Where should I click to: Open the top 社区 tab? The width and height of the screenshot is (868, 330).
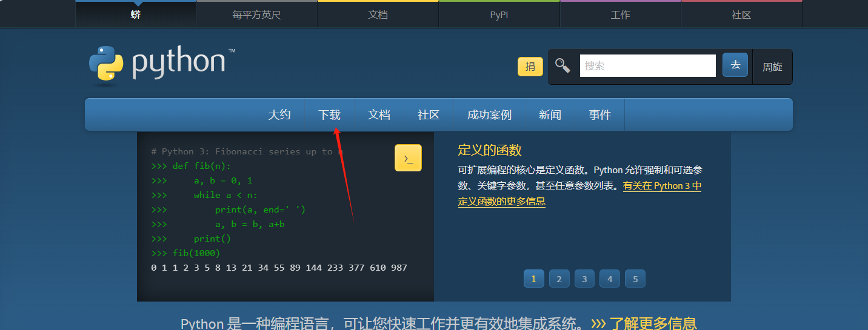point(742,15)
